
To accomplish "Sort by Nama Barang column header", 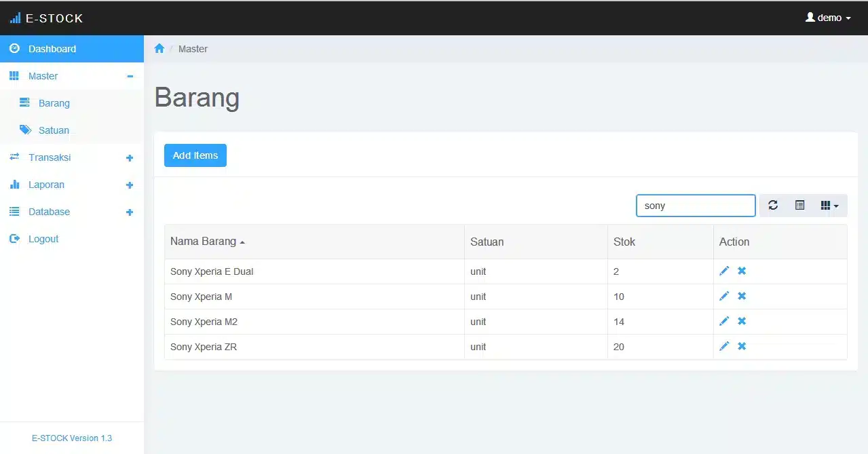I will click(x=204, y=242).
